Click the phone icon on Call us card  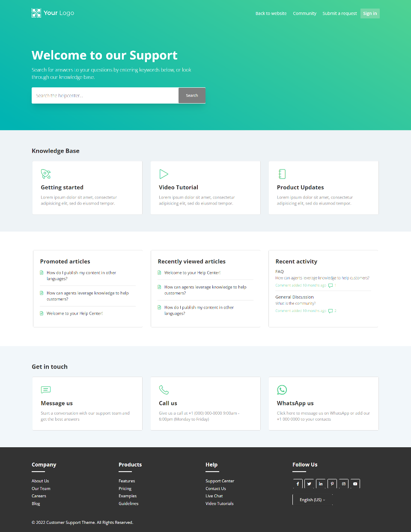coord(164,389)
